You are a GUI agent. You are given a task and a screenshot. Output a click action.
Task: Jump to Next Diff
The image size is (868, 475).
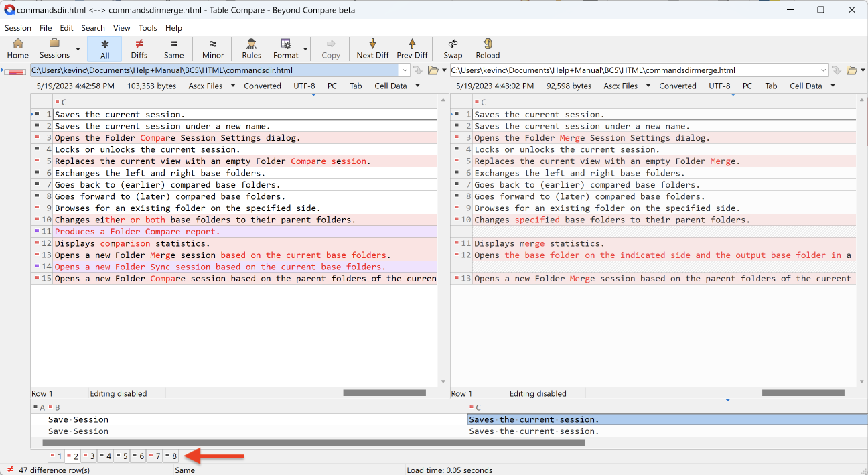(x=372, y=49)
